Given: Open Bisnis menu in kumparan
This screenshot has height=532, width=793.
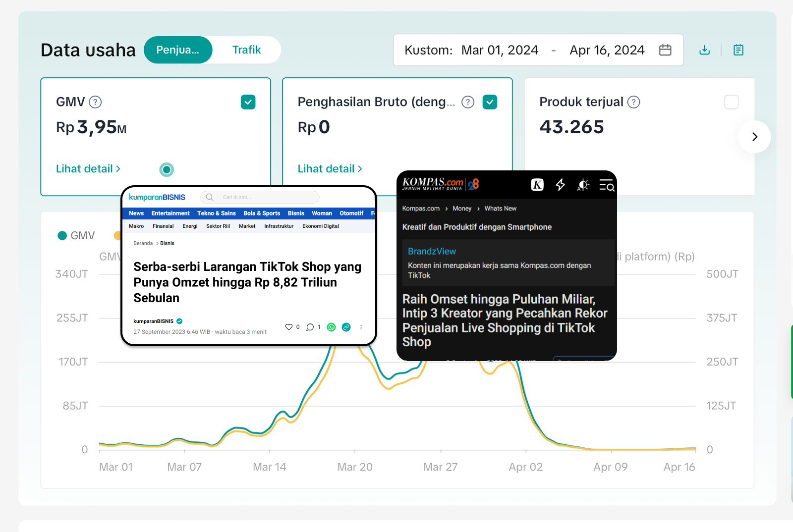Looking at the screenshot, I should 296,213.
